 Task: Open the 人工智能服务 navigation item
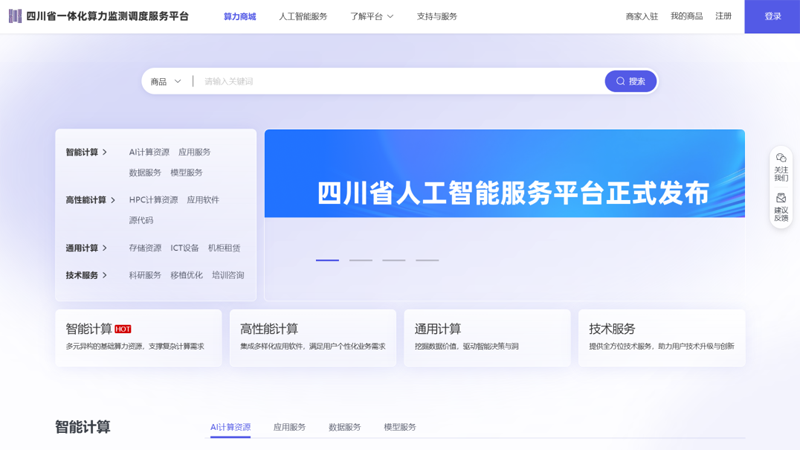302,17
